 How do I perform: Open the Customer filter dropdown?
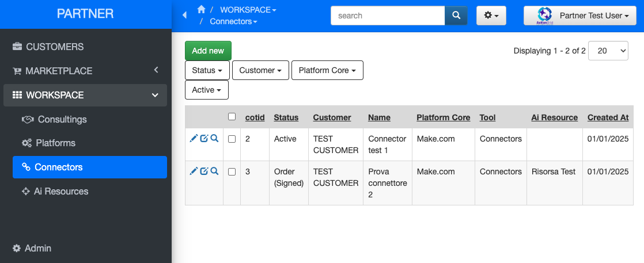click(x=260, y=70)
